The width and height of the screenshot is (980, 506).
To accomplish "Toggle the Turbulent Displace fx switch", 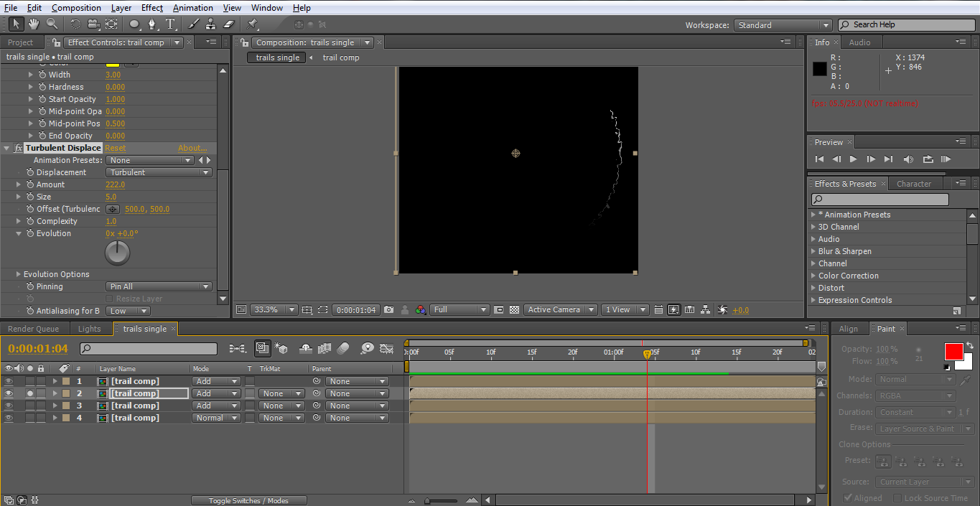I will 19,148.
